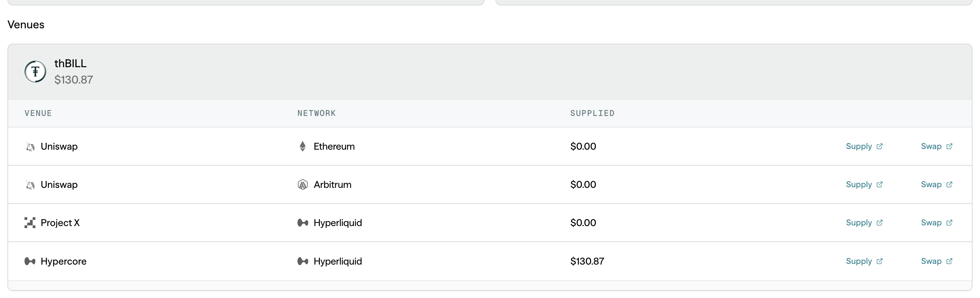Click the Uniswap unicorn icon in Arbitrum row

point(30,185)
